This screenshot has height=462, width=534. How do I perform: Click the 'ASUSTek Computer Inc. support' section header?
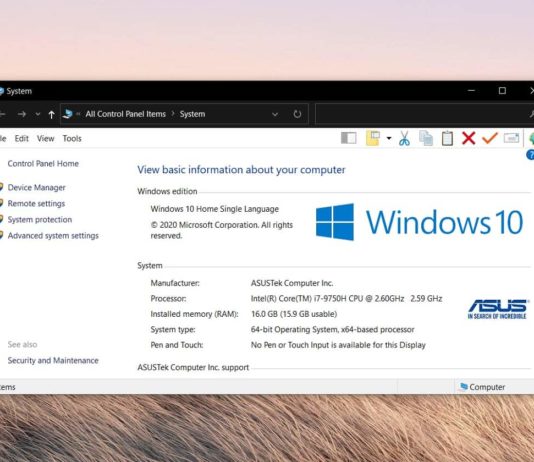[193, 368]
